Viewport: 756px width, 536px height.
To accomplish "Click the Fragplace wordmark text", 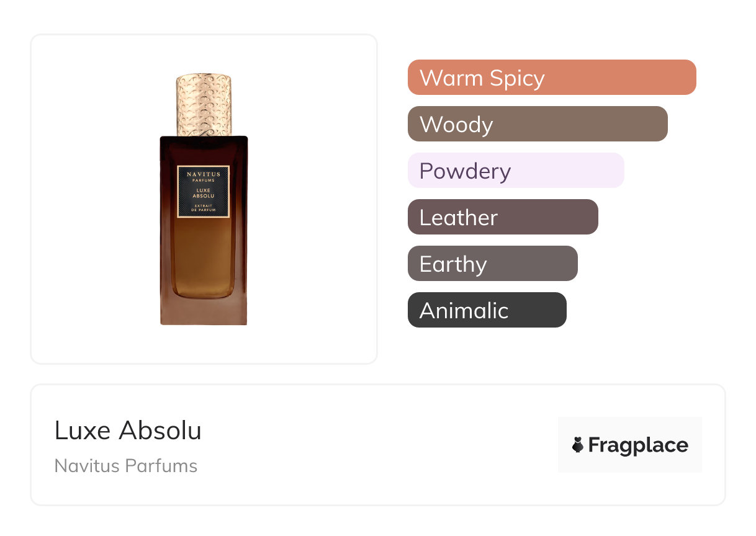I will pos(638,445).
